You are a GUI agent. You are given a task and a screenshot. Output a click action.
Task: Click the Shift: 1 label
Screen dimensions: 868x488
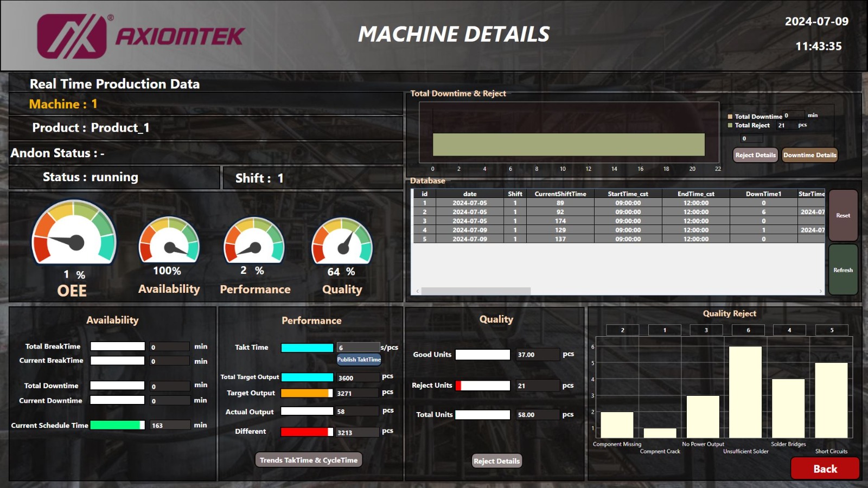(259, 178)
